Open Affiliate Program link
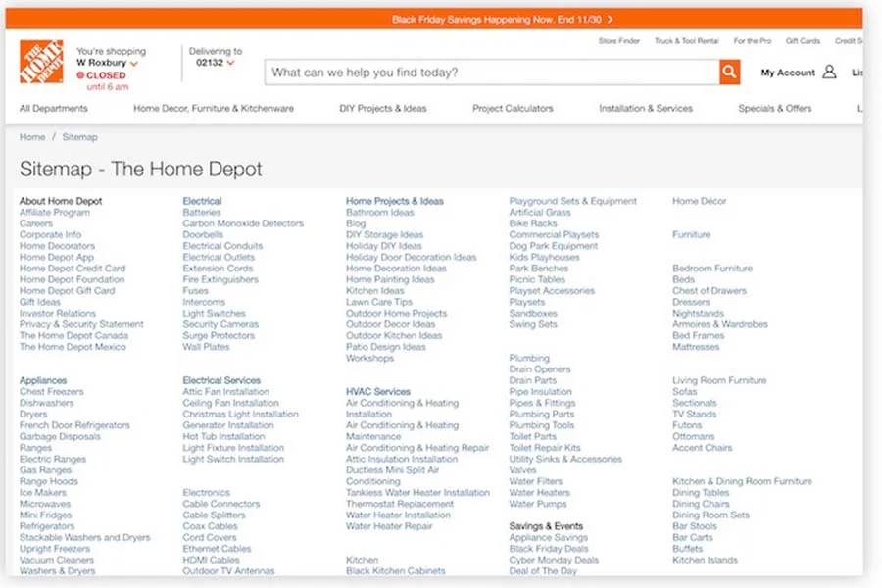The image size is (882, 588). tap(55, 212)
